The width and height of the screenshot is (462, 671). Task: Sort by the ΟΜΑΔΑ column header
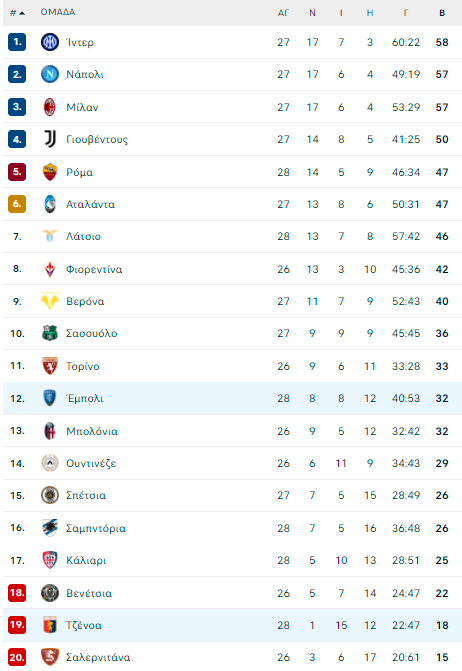coord(58,12)
